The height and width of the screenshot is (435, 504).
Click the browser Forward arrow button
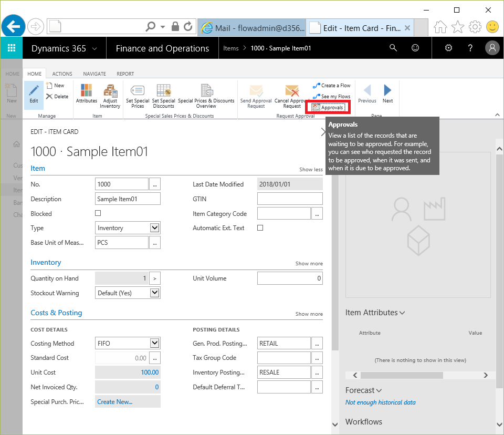pyautogui.click(x=35, y=27)
